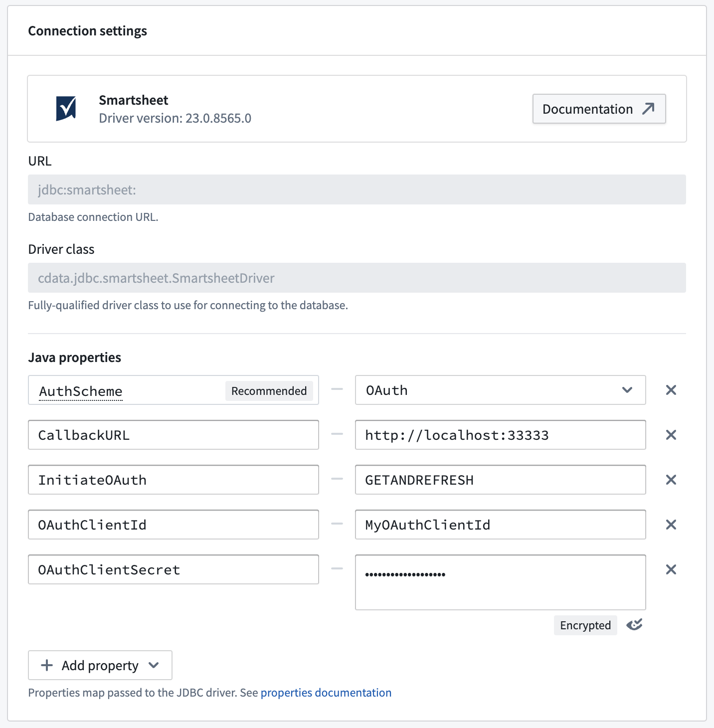Click the Recommended tag on AuthScheme
The image size is (714, 728).
[269, 391]
